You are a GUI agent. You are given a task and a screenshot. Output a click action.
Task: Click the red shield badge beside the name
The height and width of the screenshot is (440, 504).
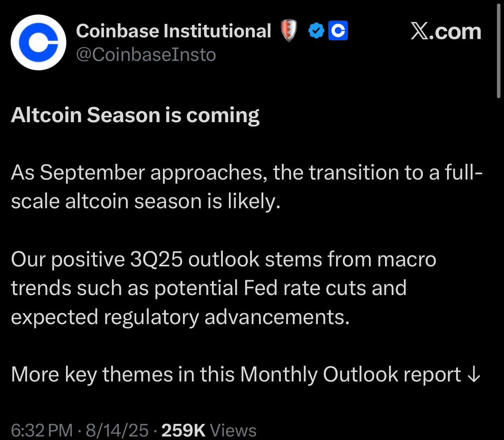(x=289, y=31)
